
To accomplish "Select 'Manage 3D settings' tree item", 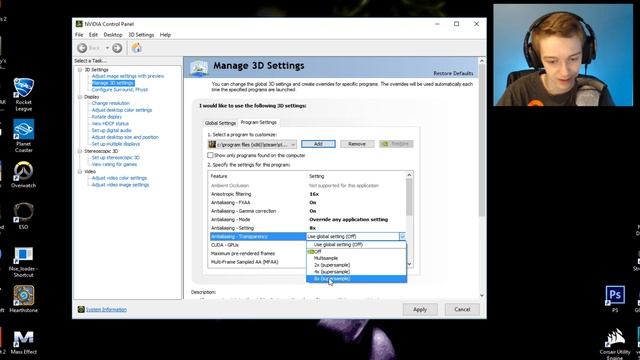I will (113, 83).
